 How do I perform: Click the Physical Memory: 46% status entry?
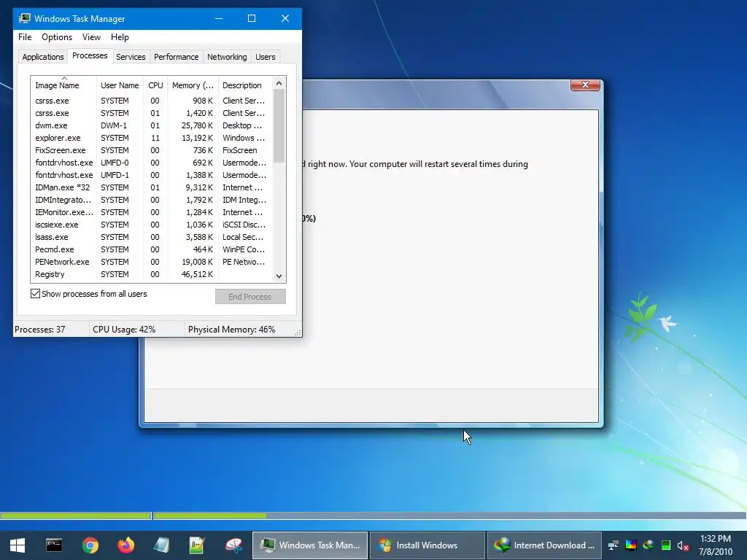[x=239, y=330]
